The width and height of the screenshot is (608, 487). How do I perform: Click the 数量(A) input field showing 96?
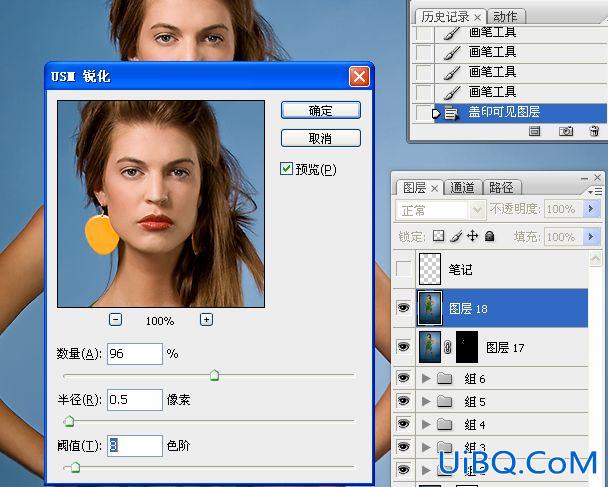[135, 354]
